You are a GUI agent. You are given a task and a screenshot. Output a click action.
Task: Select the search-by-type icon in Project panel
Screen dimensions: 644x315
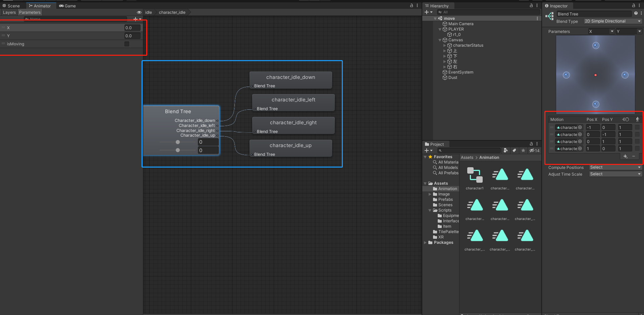[506, 151]
